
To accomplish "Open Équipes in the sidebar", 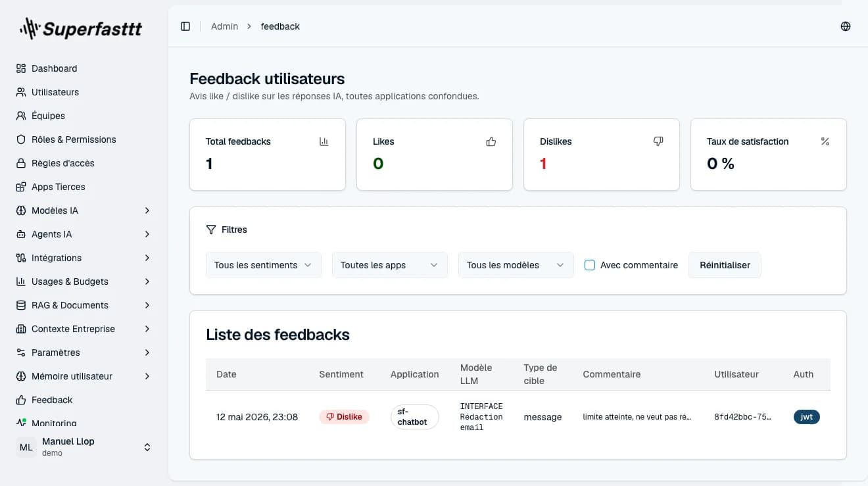I will [84, 116].
